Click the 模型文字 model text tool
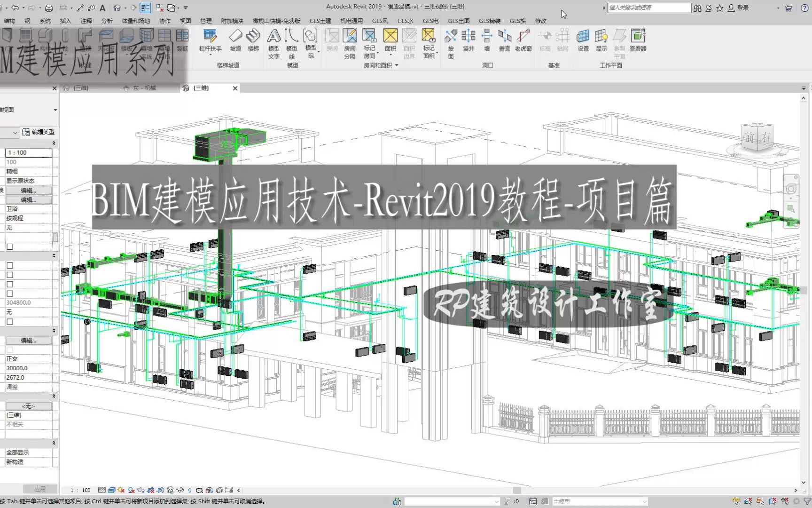The width and height of the screenshot is (812, 508). pos(274,43)
